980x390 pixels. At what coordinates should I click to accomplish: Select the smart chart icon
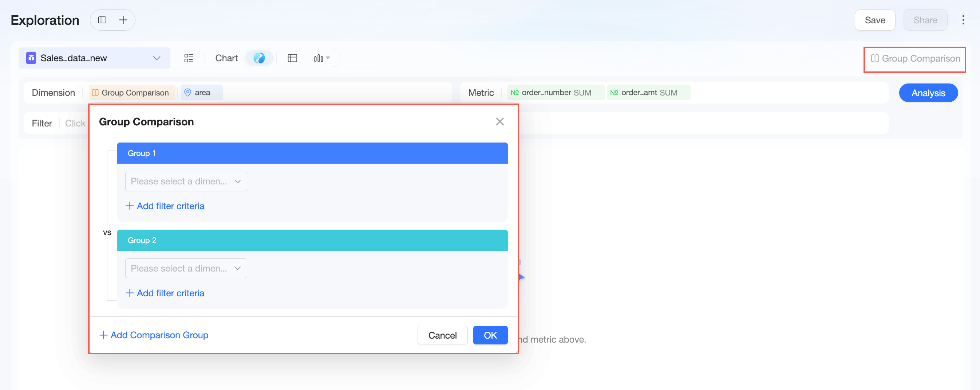[259, 58]
